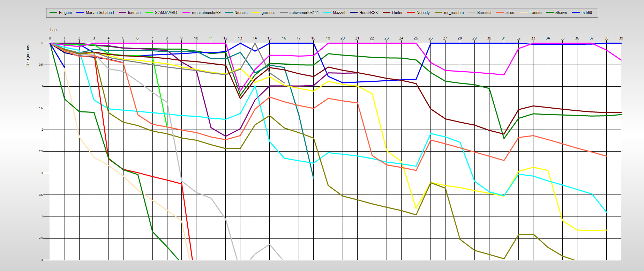This screenshot has height=271, width=644.
Task: Click the Dieter legend label
Action: pyautogui.click(x=397, y=13)
